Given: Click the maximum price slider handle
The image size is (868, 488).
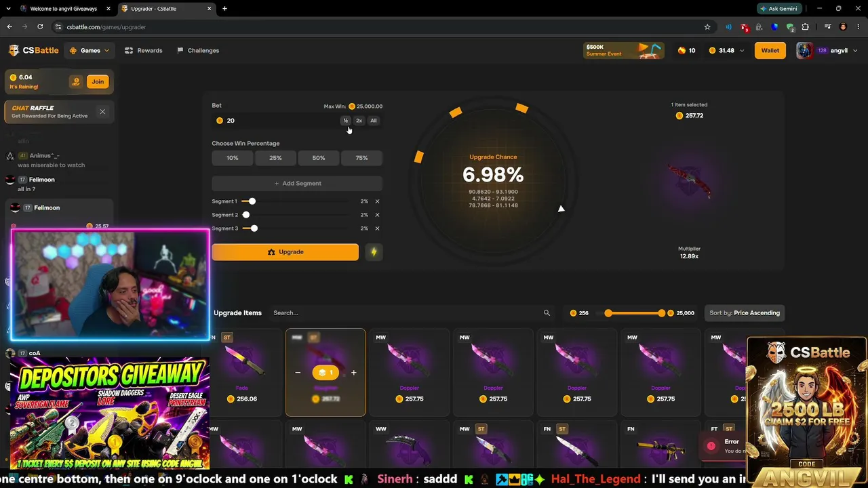Looking at the screenshot, I should pos(661,313).
